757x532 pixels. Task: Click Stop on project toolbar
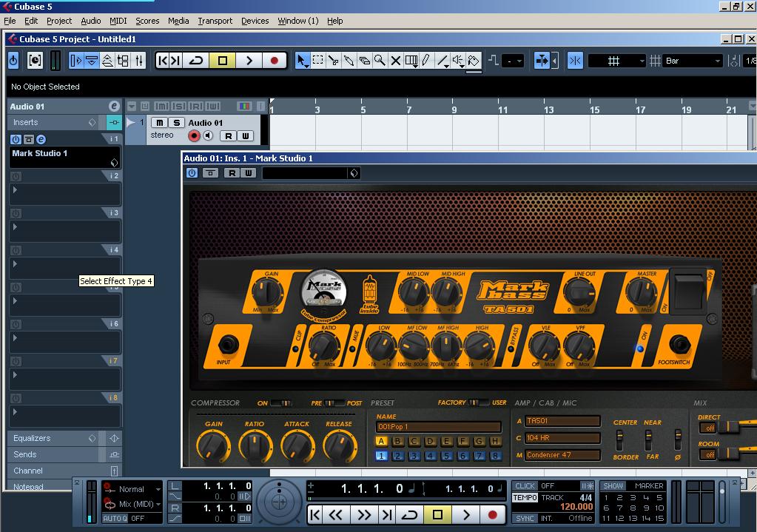pos(223,61)
